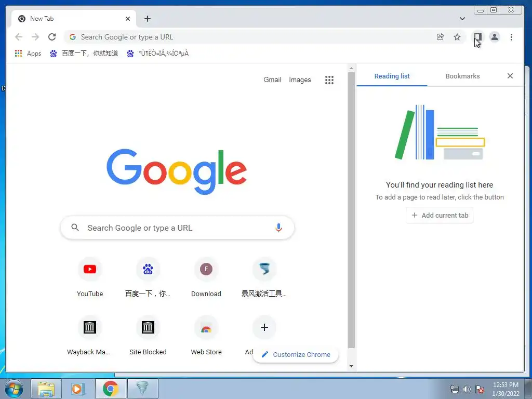Click Customize Chrome button
This screenshot has width=532, height=399.
tap(296, 354)
